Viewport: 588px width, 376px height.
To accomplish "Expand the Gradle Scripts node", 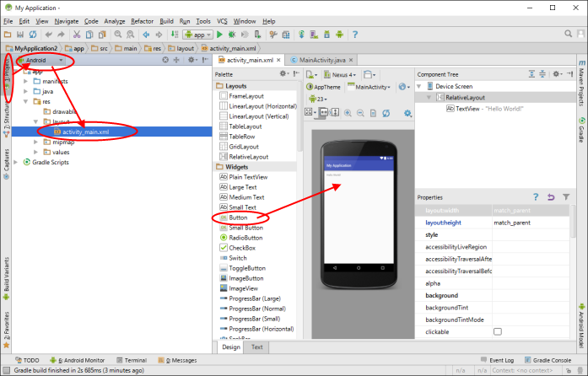I will (x=16, y=162).
